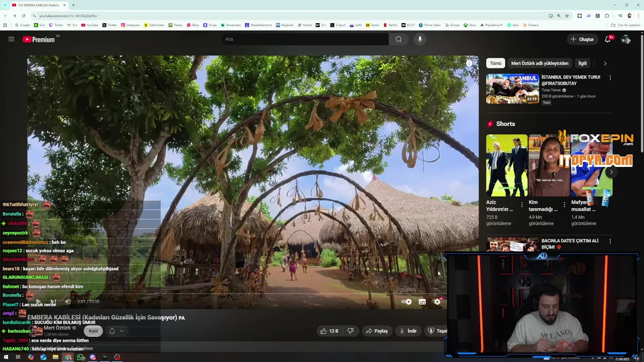Open the account avatar menu
644x362 pixels.
coord(625,39)
